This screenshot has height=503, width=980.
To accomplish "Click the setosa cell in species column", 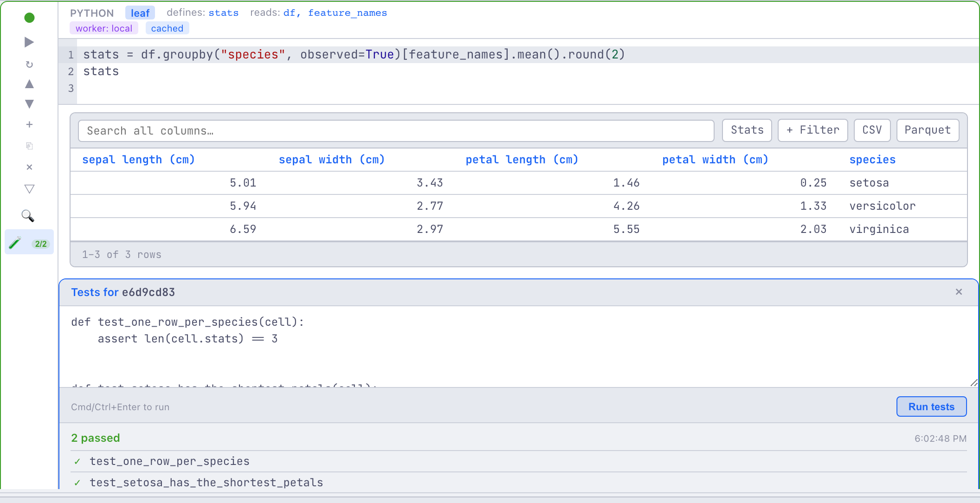I will pos(869,183).
